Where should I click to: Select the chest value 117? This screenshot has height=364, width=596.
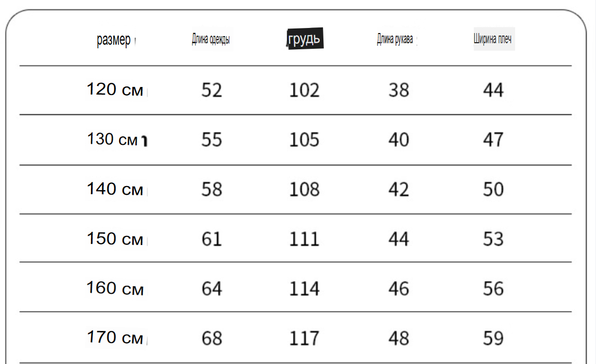[x=304, y=339]
